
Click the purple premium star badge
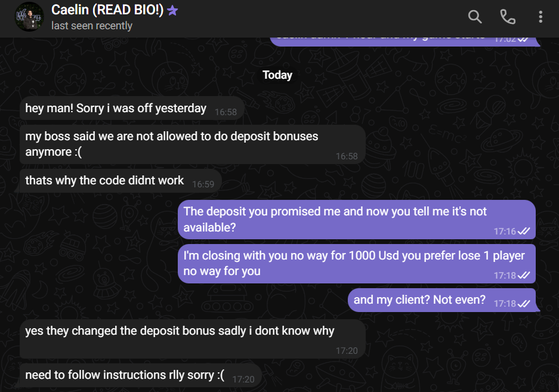tap(172, 10)
